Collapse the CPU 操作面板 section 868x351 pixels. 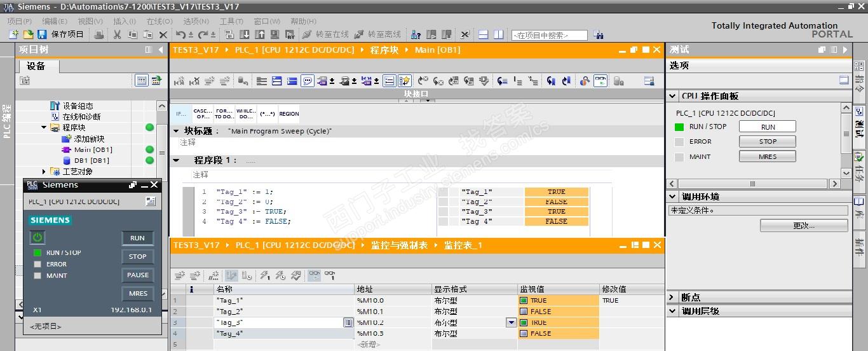[x=674, y=96]
